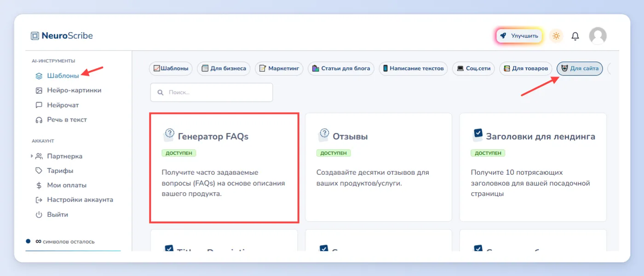
Task: Toggle the sun light-theme icon
Action: click(x=557, y=36)
